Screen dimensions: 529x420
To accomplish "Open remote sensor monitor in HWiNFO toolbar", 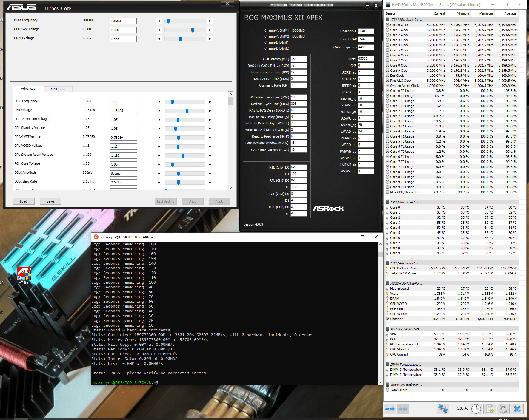I will [x=443, y=409].
